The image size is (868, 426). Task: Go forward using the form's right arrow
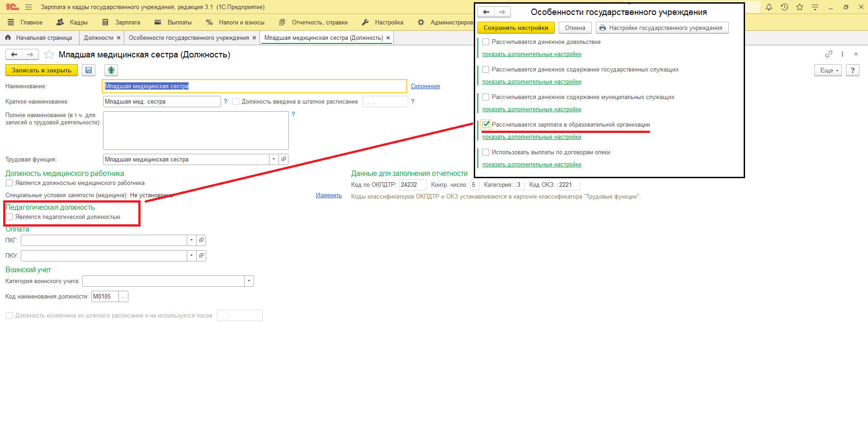[x=30, y=55]
